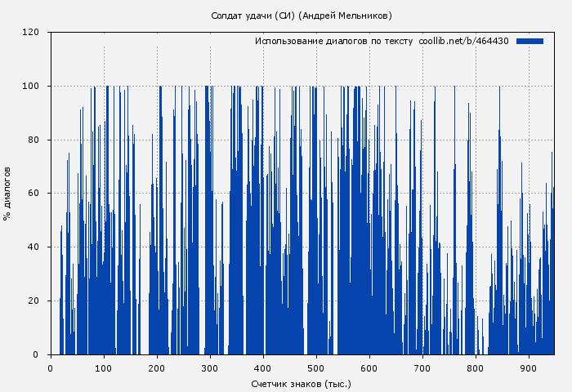The height and width of the screenshot is (392, 572).
Task: Click the 100 tick on the x-axis
Action: click(104, 367)
